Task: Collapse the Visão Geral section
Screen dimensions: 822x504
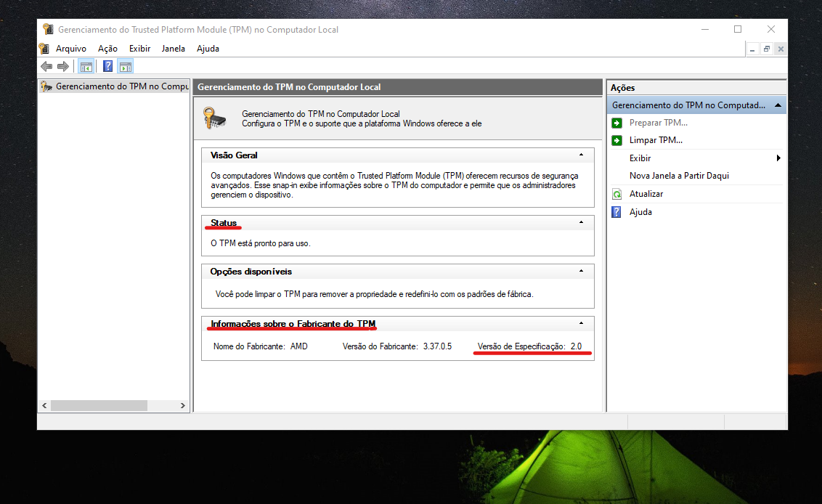Action: [581, 155]
